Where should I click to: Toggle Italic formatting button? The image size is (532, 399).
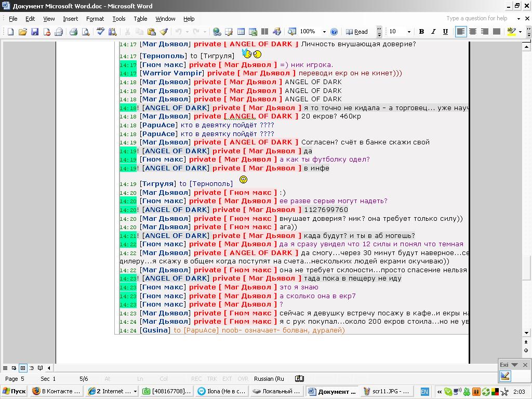433,32
